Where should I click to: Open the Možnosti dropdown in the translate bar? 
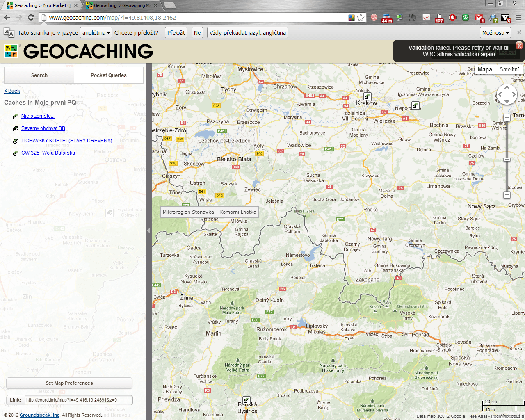495,33
